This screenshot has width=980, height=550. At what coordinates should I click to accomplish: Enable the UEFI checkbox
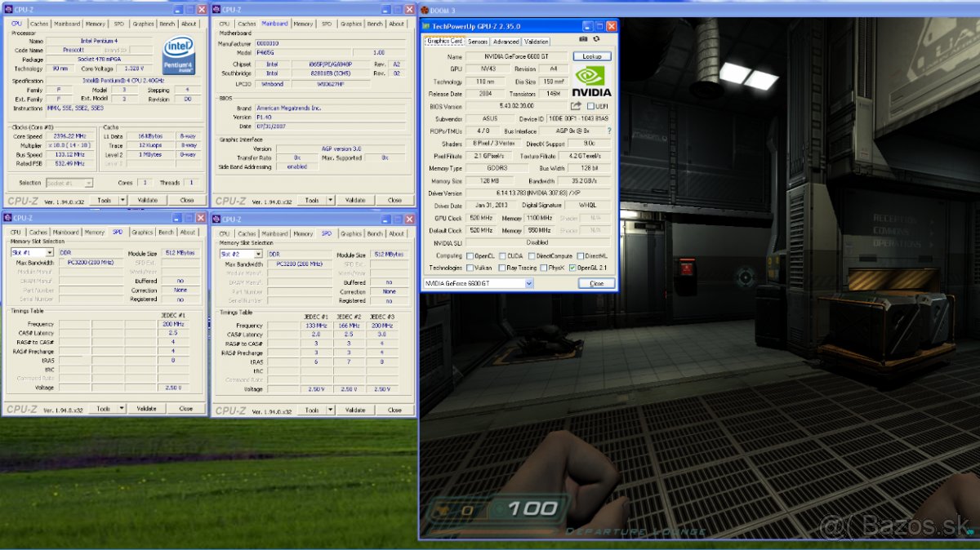590,106
